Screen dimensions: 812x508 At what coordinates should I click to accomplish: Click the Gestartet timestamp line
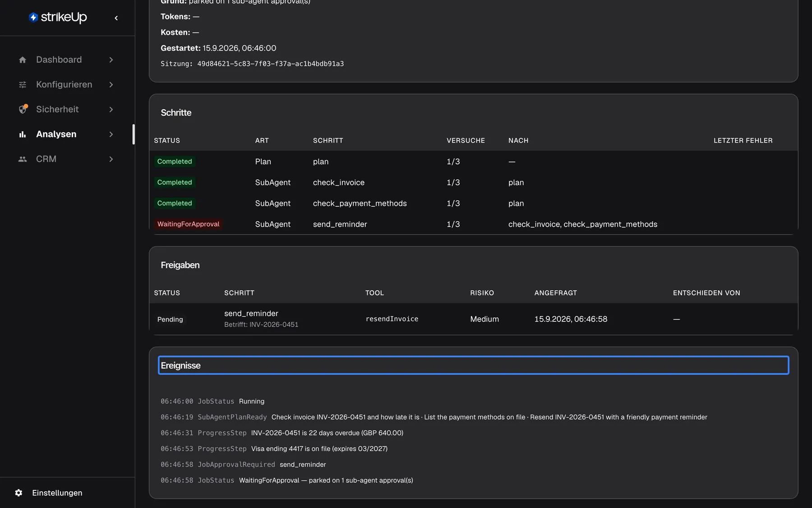218,48
